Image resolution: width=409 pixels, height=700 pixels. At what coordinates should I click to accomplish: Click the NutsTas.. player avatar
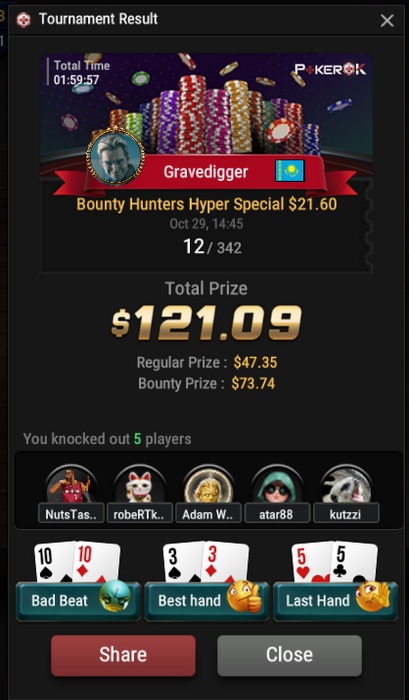click(71, 486)
